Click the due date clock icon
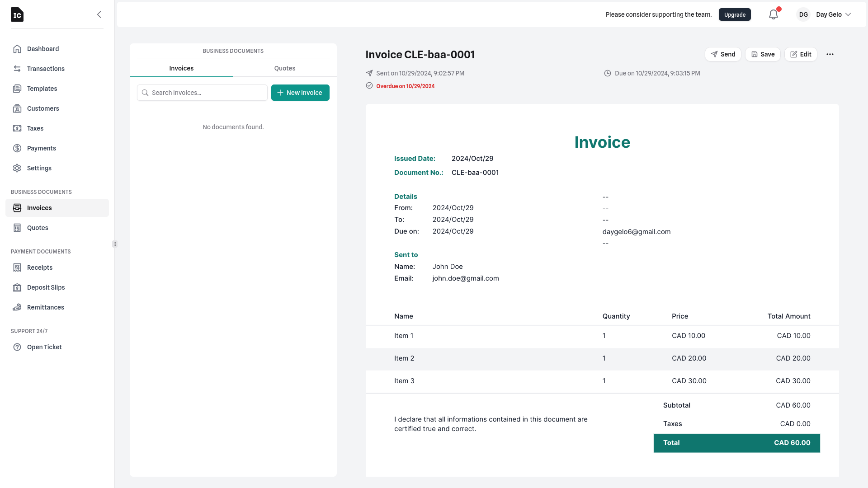The width and height of the screenshot is (868, 488). 607,73
